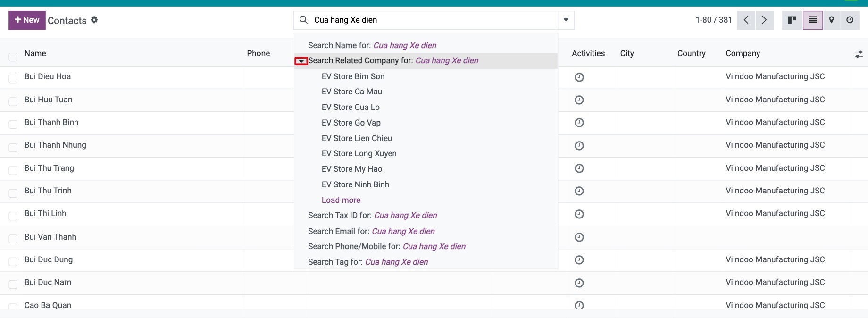Open activity clock for Bui Thanh Nhung
Viewport: 868px width, 318px height.
[579, 146]
